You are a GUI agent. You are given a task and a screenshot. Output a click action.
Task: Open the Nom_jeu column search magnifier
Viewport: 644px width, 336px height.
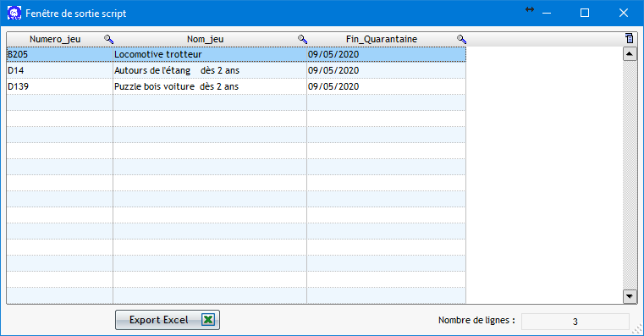[x=303, y=39]
